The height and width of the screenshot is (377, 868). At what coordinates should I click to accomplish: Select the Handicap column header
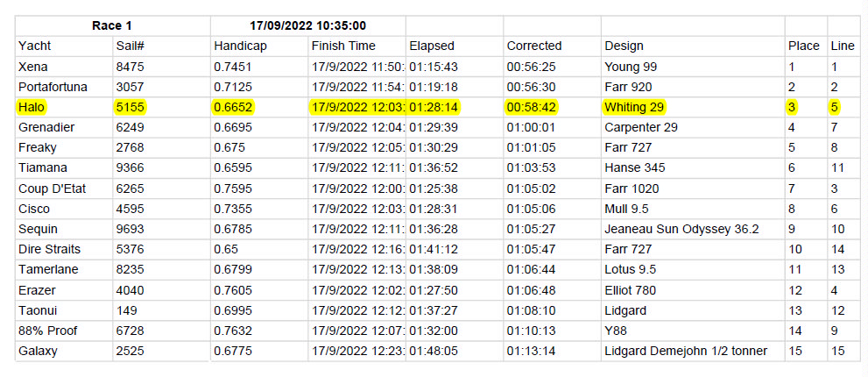tap(239, 46)
